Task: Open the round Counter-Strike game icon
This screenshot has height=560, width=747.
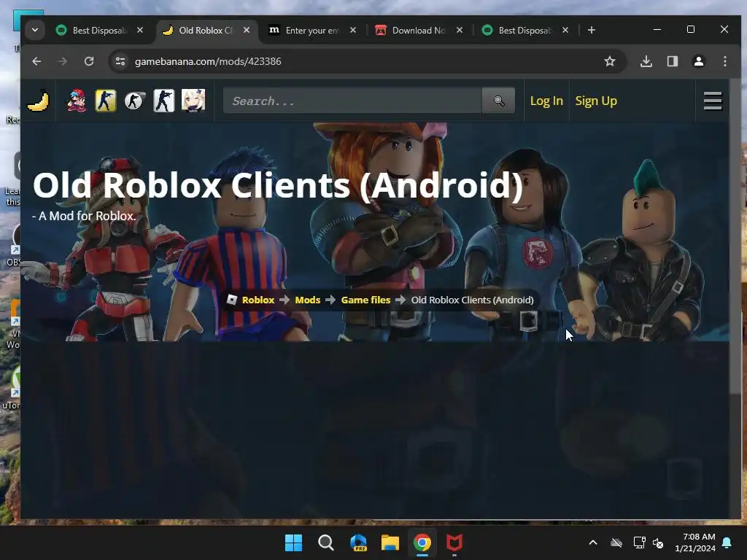Action: [134, 101]
